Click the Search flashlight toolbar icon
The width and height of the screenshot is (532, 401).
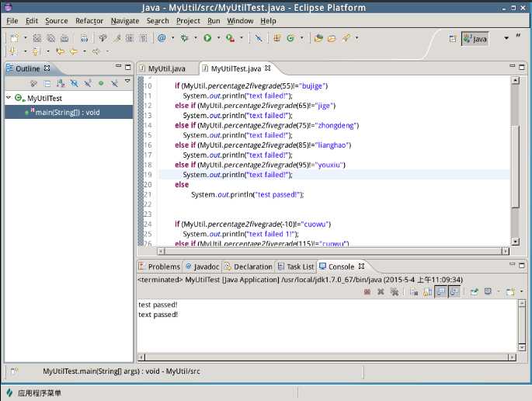346,38
